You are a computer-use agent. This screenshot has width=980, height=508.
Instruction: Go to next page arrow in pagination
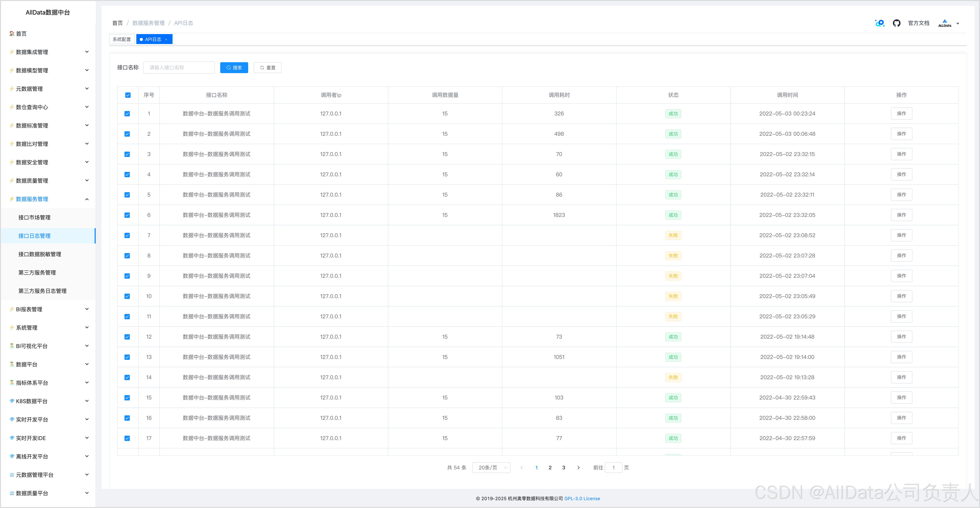pos(578,468)
